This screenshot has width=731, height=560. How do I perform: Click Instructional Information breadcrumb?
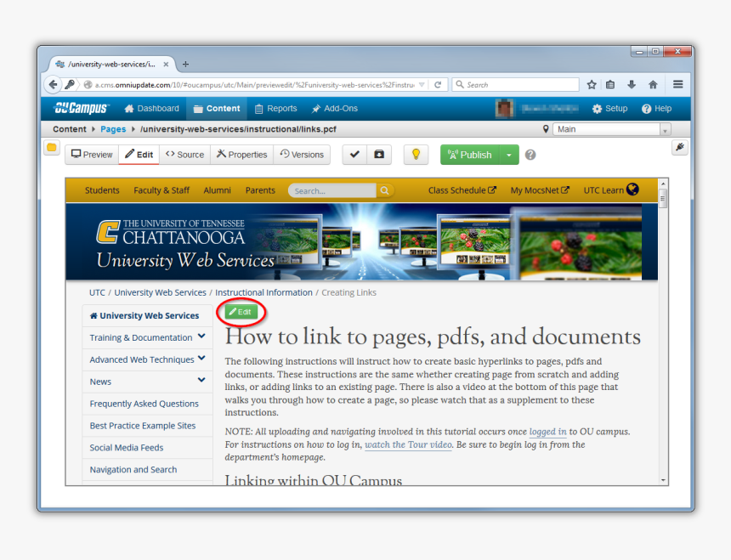pos(263,292)
